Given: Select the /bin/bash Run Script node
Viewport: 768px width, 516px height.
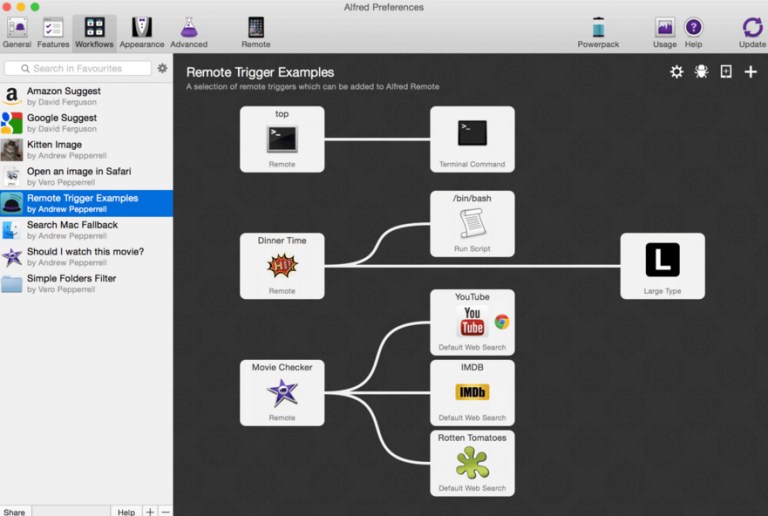Looking at the screenshot, I should tap(472, 224).
